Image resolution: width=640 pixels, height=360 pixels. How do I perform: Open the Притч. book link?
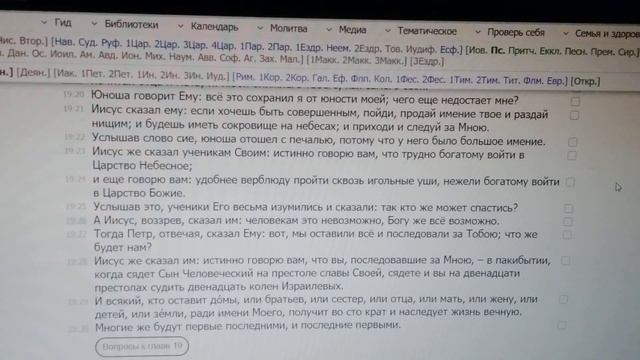click(x=522, y=51)
